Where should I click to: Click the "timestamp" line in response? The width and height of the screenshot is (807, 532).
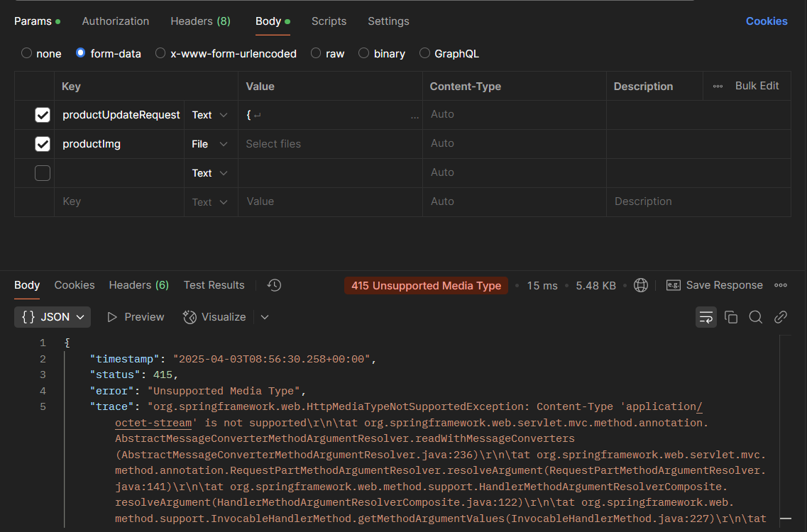233,359
